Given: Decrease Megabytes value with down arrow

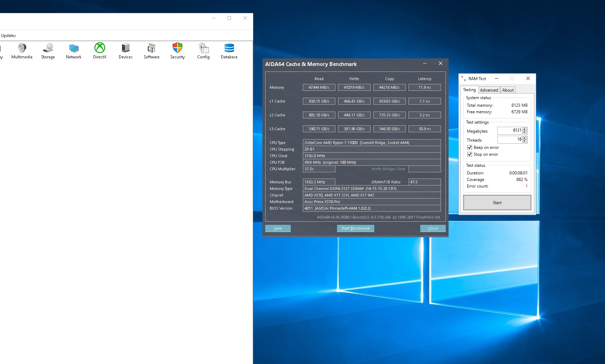Looking at the screenshot, I should coord(525,132).
